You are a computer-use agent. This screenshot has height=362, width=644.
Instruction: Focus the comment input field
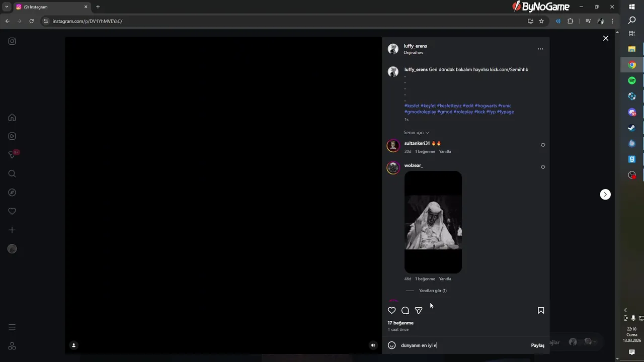click(463, 345)
